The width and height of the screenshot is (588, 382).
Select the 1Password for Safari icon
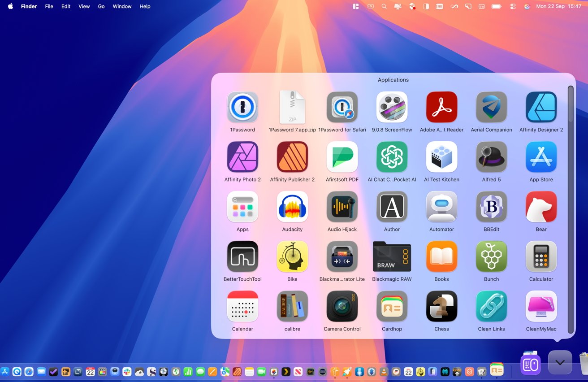click(x=342, y=107)
